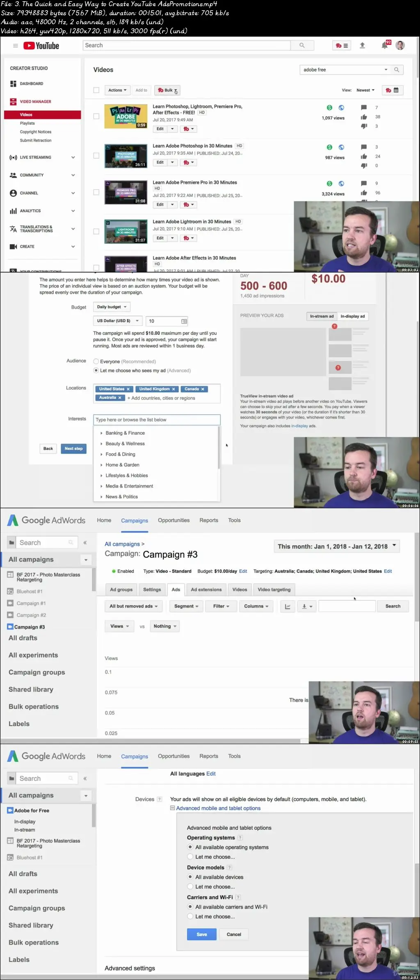
Task: Open the YouTube hamburger guide menu
Action: pos(16,46)
